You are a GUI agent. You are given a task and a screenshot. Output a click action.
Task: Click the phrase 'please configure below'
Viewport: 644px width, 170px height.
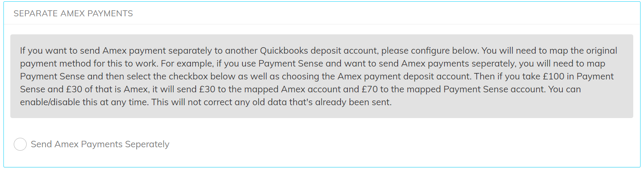tap(429, 51)
